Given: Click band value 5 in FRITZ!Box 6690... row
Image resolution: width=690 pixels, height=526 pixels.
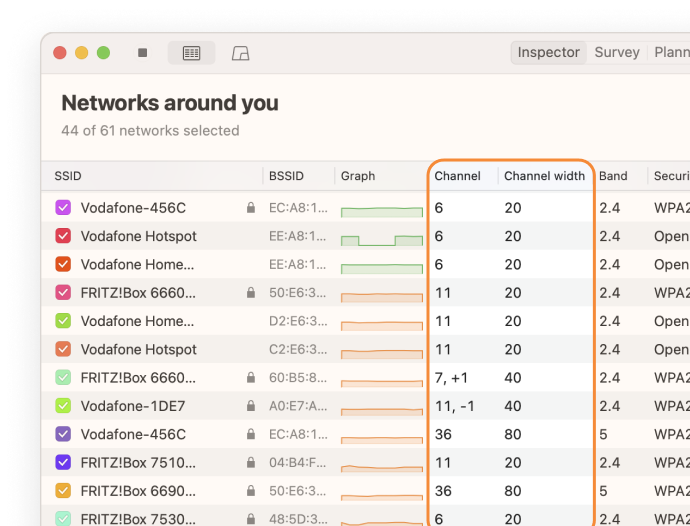Looking at the screenshot, I should 603,491.
